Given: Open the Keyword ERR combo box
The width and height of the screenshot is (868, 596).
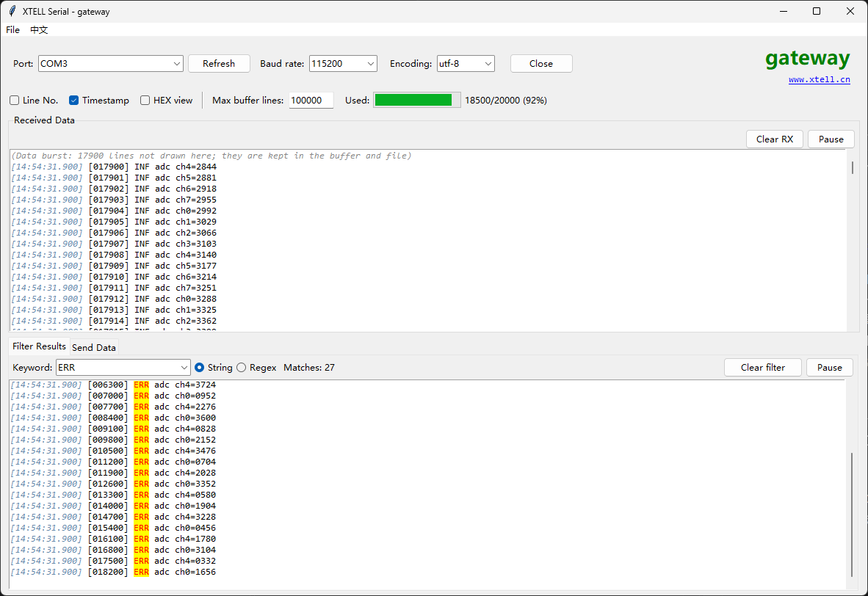Looking at the screenshot, I should (x=123, y=368).
